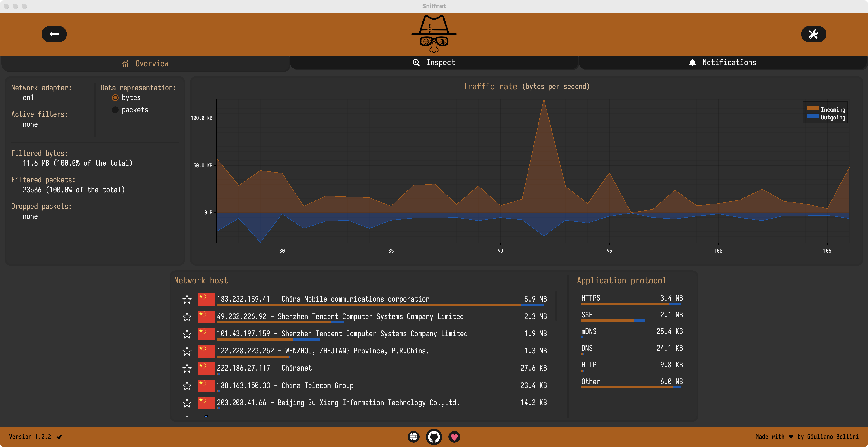Screen dimensions: 868x447
Task: Star the China Telecom Group host
Action: [x=187, y=386]
